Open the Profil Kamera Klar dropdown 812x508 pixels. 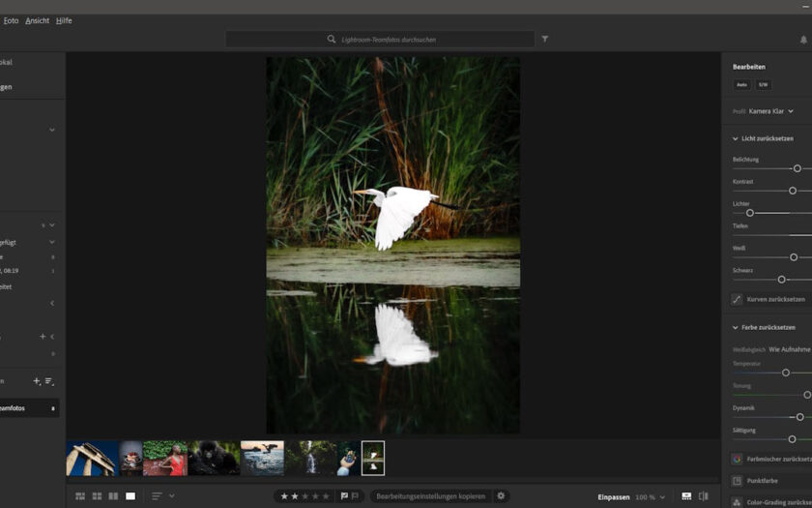(x=770, y=111)
